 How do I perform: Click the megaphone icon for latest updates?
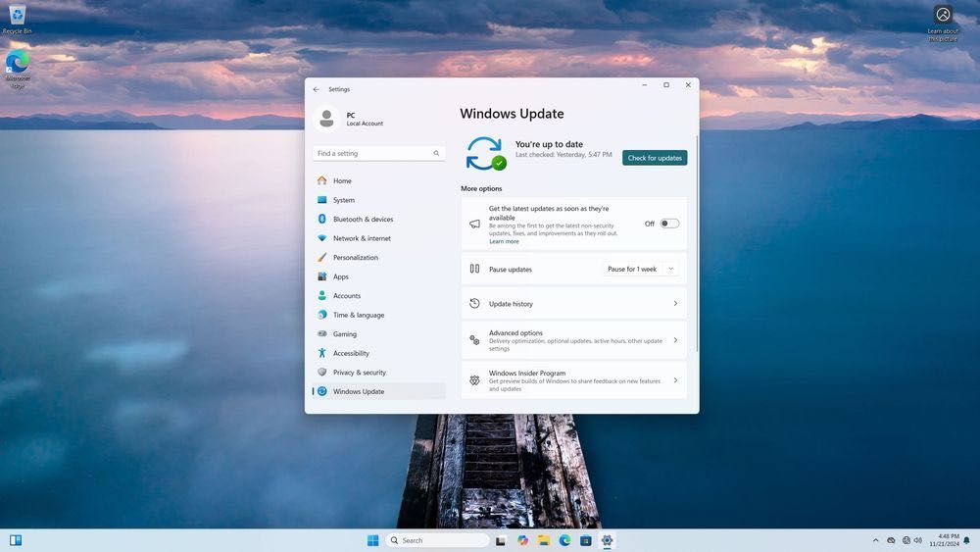coord(475,224)
